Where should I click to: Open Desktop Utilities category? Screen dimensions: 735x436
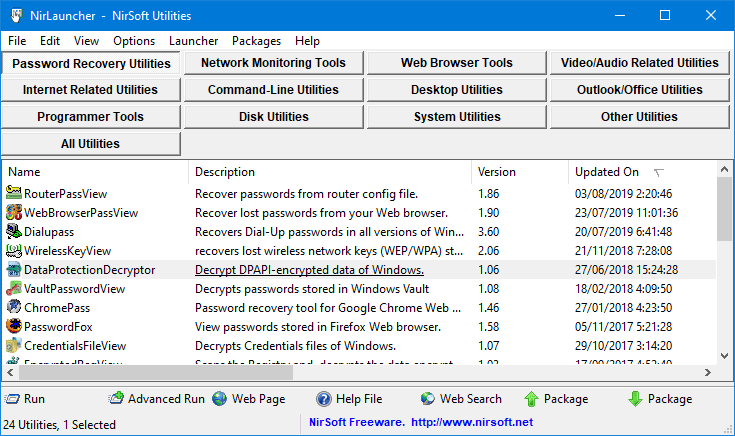457,90
